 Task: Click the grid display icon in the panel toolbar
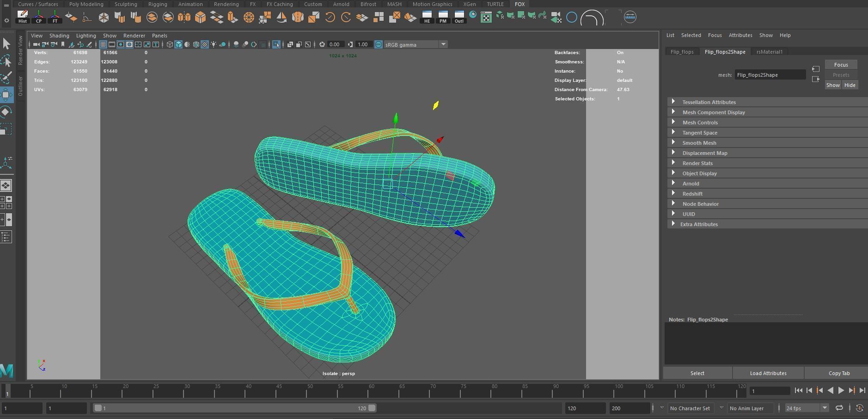click(x=103, y=44)
